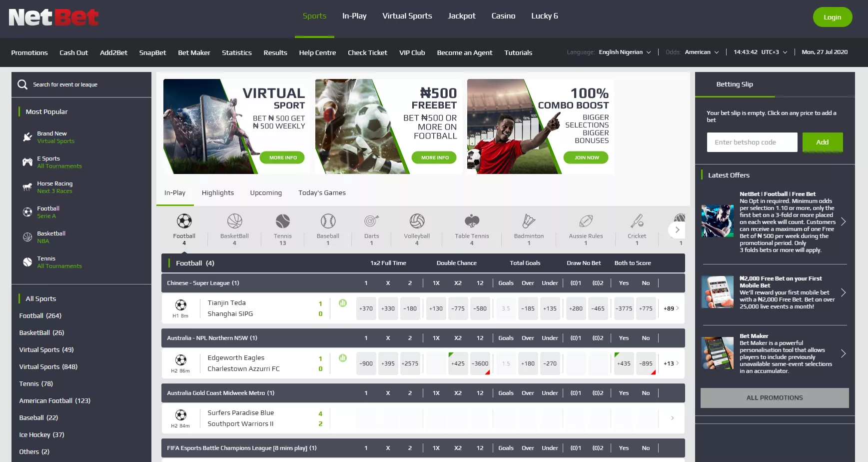
Task: Open Jackpot in top navigation
Action: [x=462, y=16]
